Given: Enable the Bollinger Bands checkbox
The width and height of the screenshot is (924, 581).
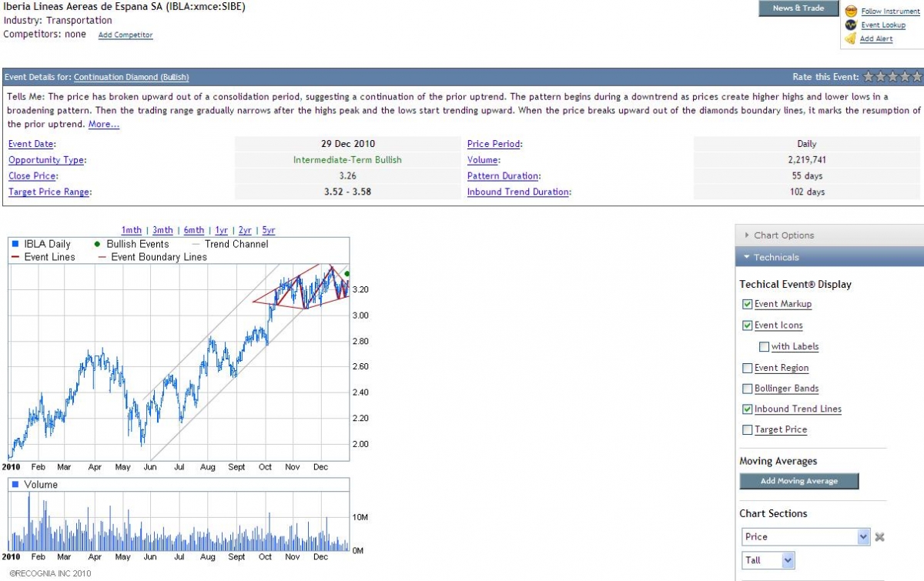Looking at the screenshot, I should [748, 389].
